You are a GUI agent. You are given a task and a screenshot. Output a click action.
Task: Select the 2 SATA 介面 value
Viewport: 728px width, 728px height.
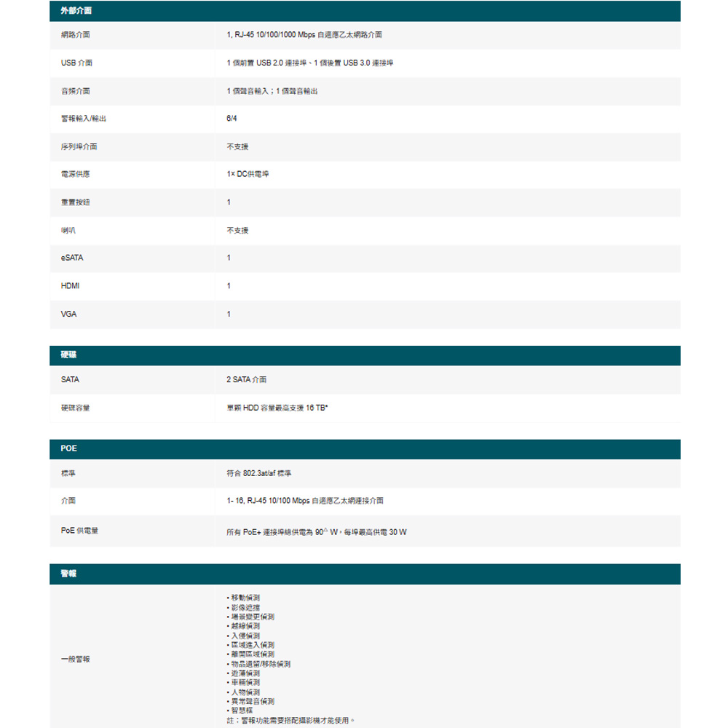coord(247,380)
